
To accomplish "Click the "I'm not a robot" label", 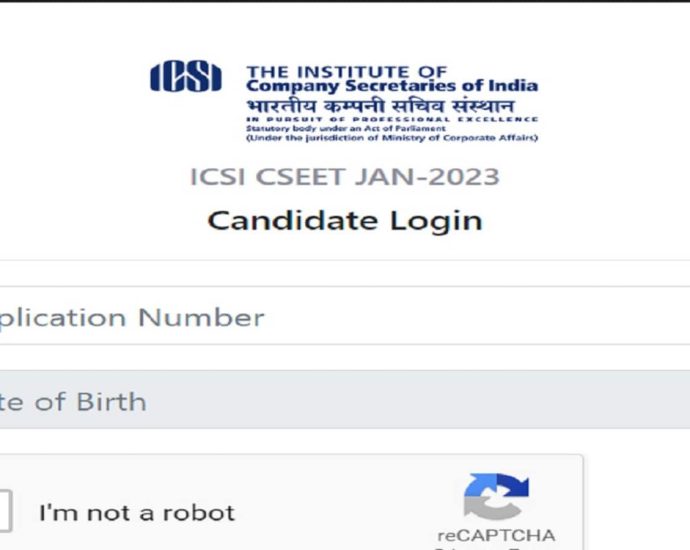I will pyautogui.click(x=137, y=514).
